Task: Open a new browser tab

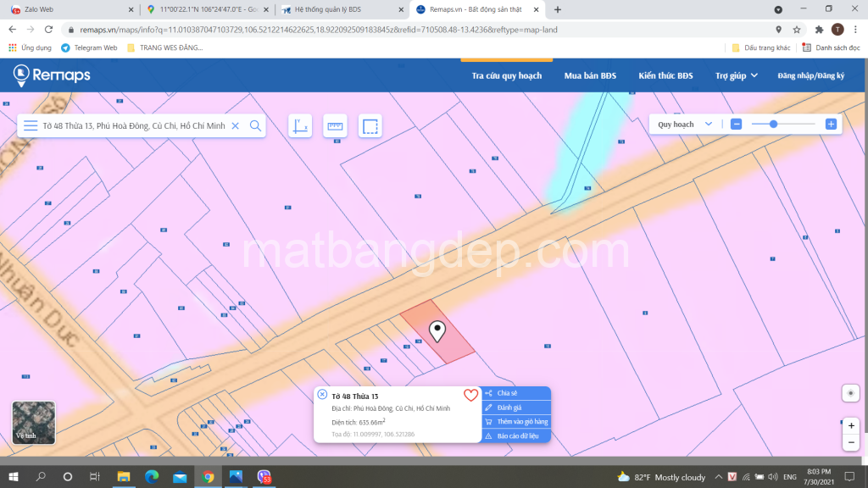Action: pyautogui.click(x=558, y=9)
